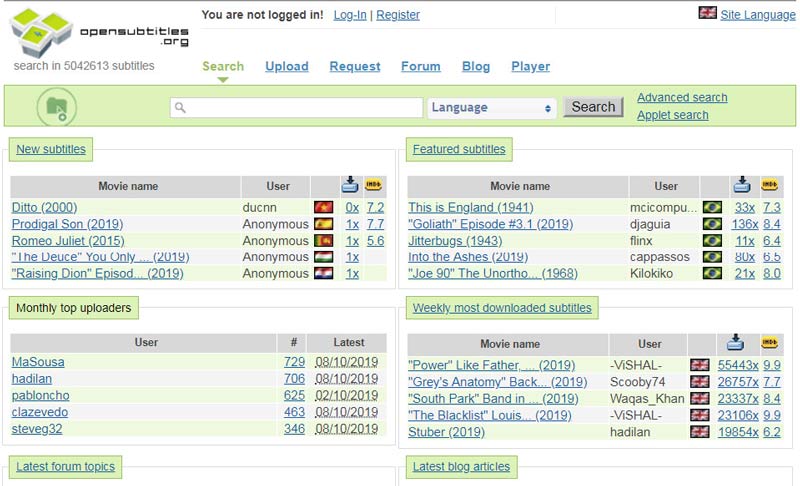Open uploader MaSousa's profile
The width and height of the screenshot is (800, 486).
tap(38, 362)
